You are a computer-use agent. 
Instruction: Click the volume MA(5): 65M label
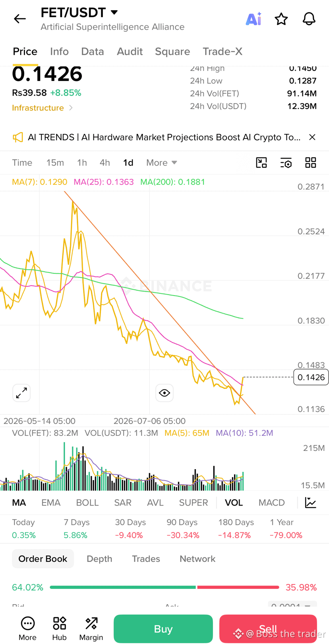(x=187, y=433)
